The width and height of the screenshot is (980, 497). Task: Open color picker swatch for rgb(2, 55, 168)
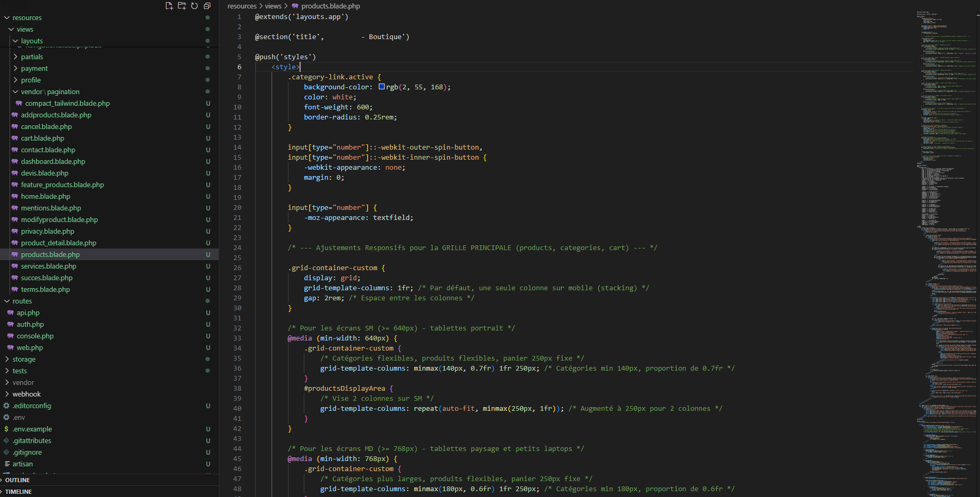tap(381, 87)
